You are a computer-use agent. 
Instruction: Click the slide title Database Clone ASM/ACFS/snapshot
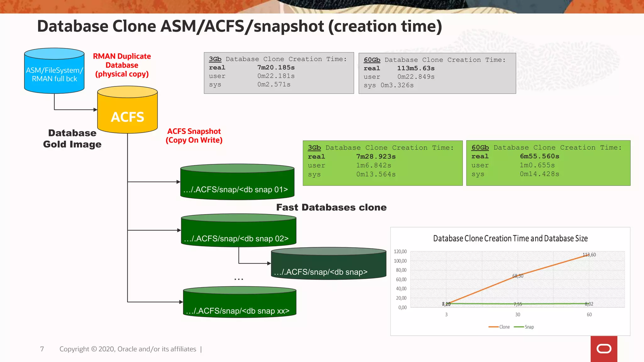240,26
